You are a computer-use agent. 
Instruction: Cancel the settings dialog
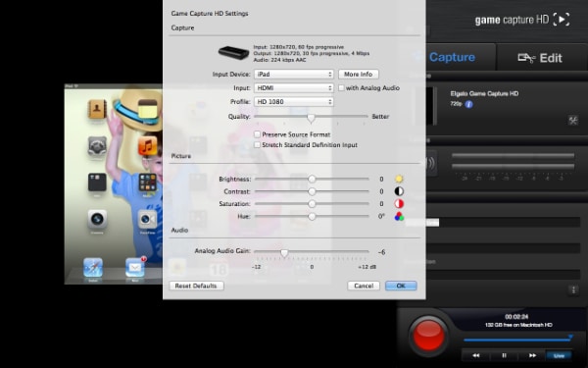pyautogui.click(x=364, y=286)
